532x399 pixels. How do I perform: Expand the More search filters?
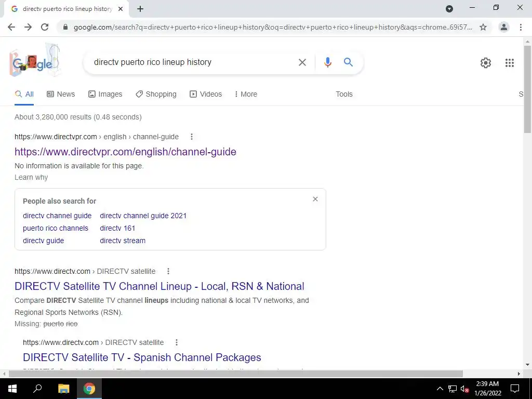[246, 94]
